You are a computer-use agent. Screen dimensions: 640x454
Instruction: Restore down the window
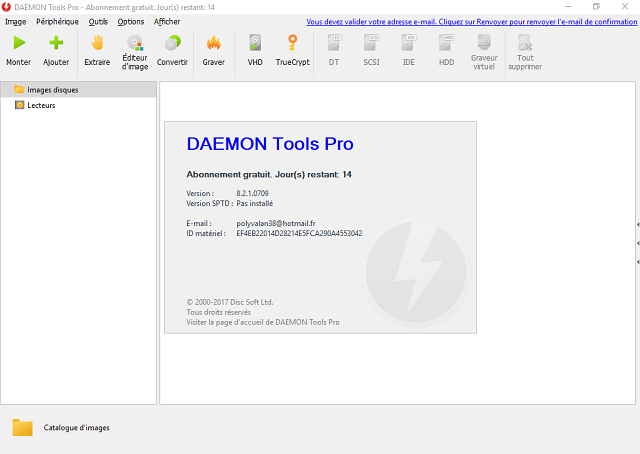click(x=596, y=7)
